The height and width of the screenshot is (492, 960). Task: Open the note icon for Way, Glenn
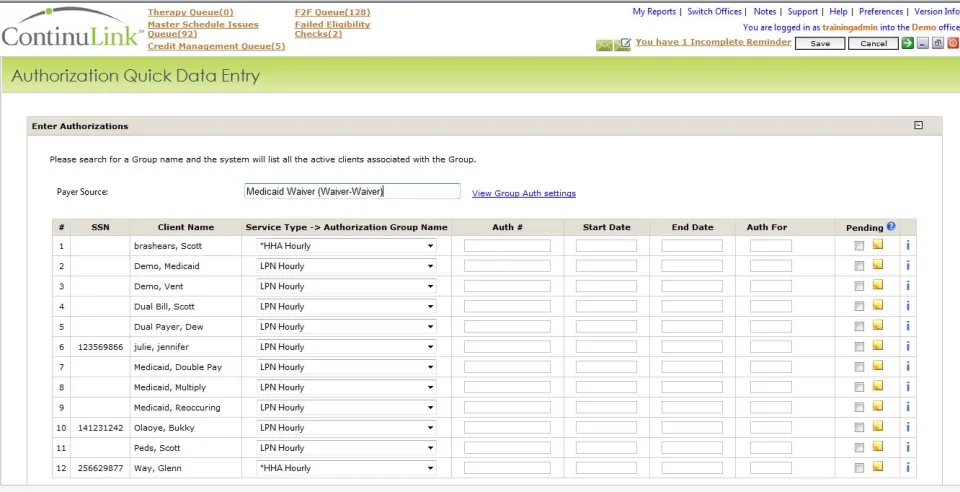877,467
